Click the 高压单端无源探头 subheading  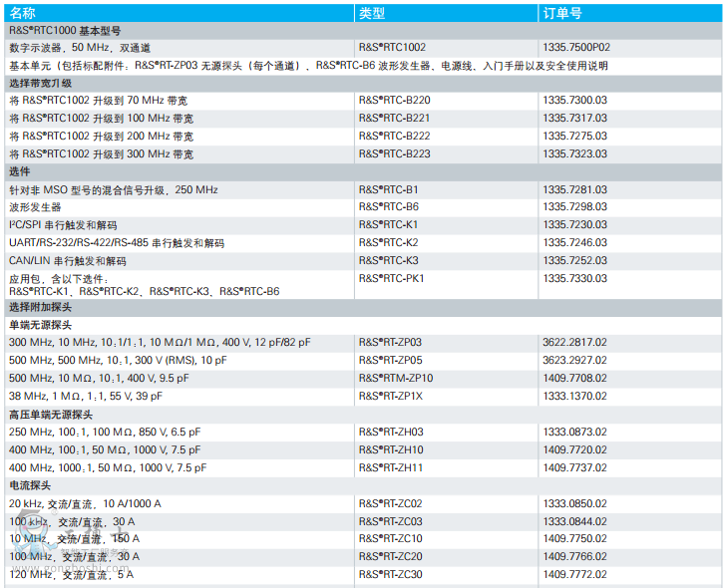tap(51, 415)
